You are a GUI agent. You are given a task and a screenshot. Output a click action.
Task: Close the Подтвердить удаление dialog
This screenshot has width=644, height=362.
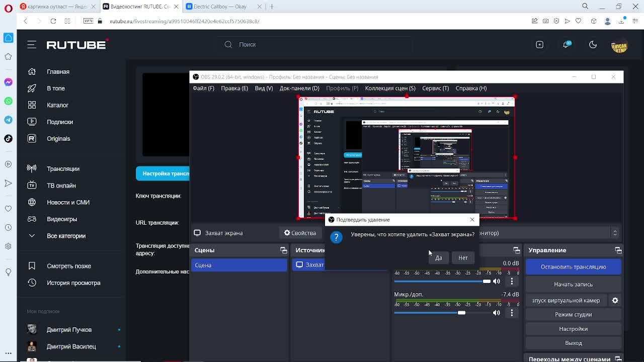(472, 220)
